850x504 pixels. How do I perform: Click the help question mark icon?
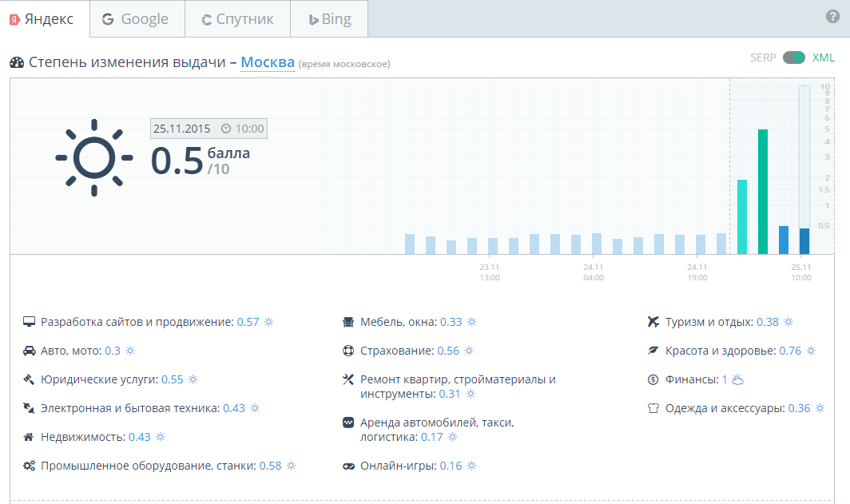[x=832, y=17]
